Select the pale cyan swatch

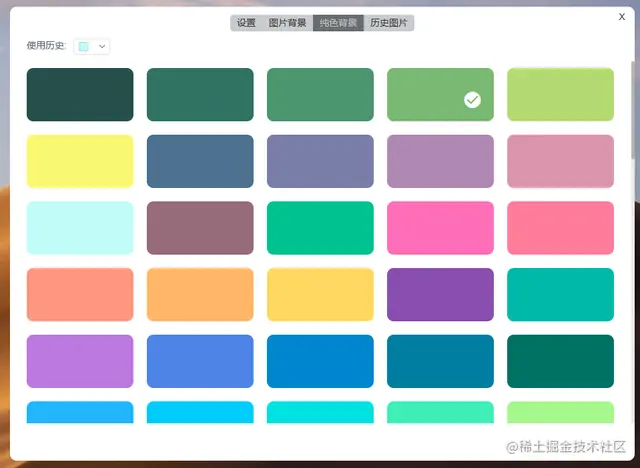click(x=80, y=228)
